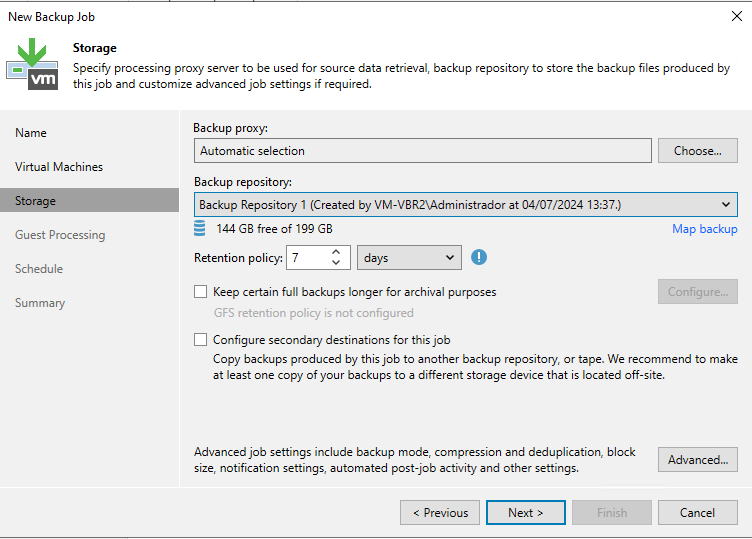Open the Backup repository dropdown
Screen dimensions: 752x539
coord(466,205)
